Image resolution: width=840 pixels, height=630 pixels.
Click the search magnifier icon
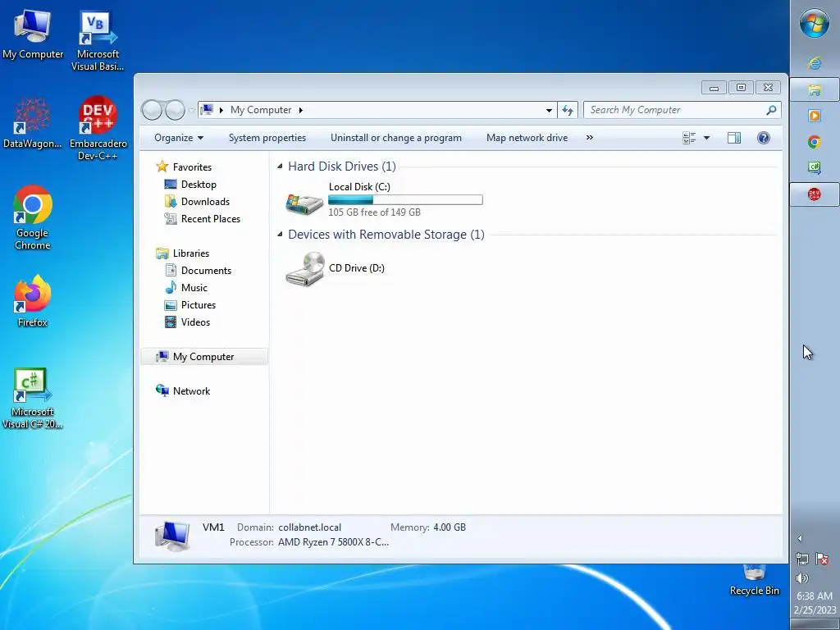click(771, 110)
